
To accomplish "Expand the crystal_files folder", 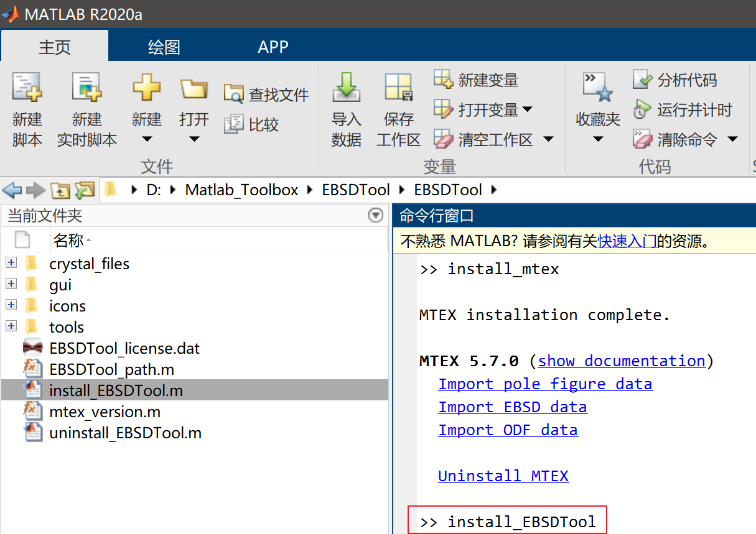I will click(x=11, y=263).
